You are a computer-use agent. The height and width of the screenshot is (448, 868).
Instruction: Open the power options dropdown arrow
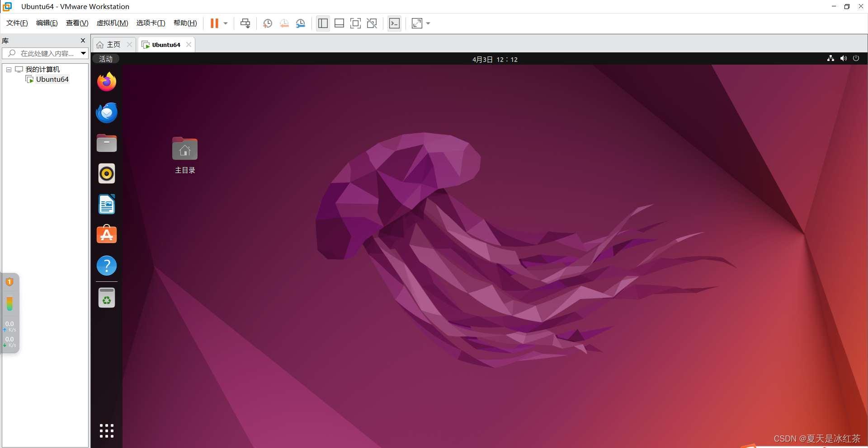226,23
